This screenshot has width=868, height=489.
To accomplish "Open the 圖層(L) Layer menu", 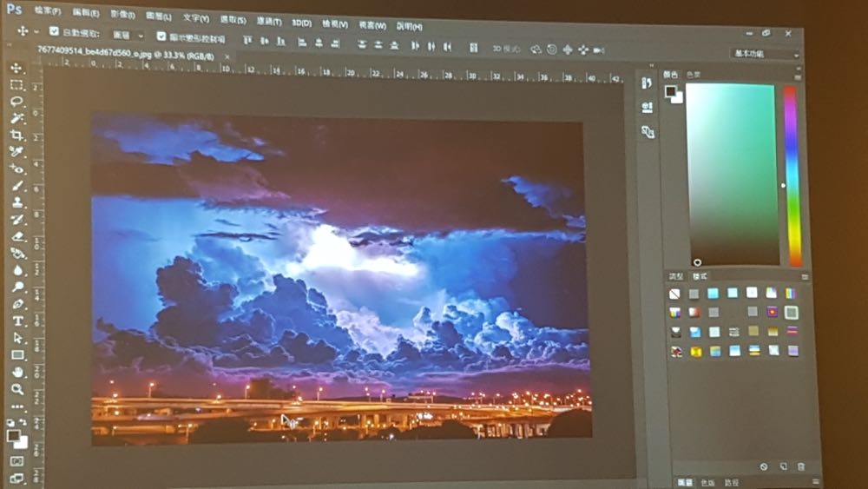I will pos(159,16).
